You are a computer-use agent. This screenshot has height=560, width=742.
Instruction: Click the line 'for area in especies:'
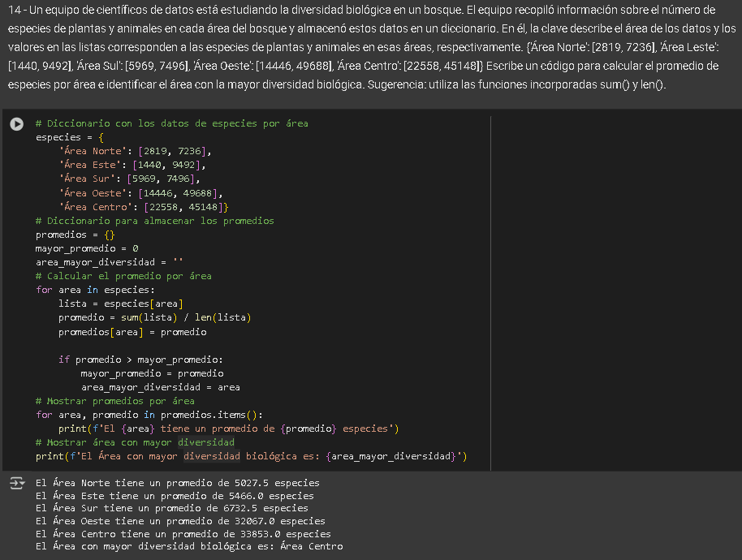click(x=95, y=290)
